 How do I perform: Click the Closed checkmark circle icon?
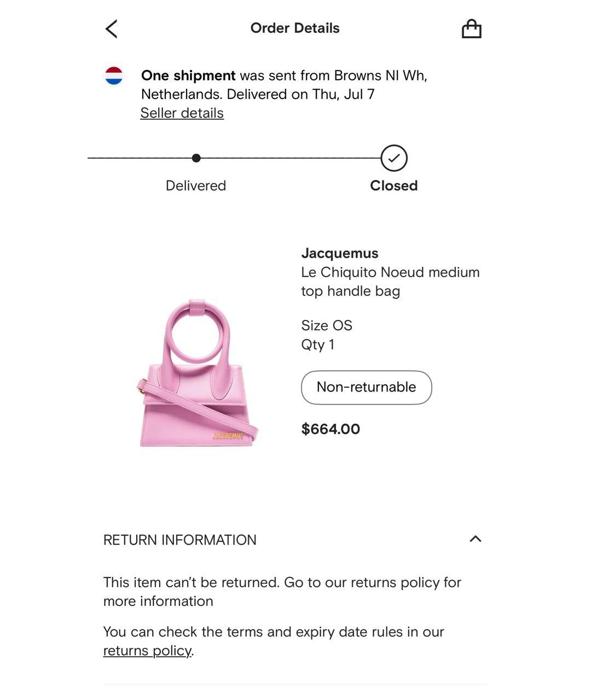click(x=394, y=158)
